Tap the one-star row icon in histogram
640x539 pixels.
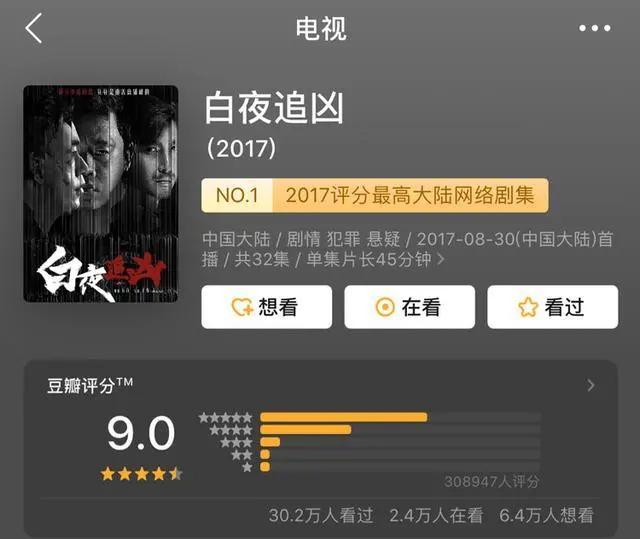(x=247, y=467)
